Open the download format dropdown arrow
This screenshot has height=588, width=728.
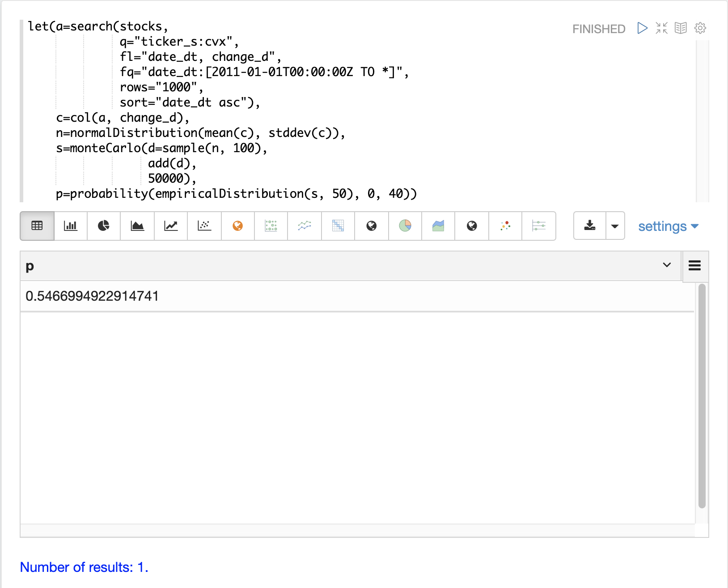click(615, 226)
